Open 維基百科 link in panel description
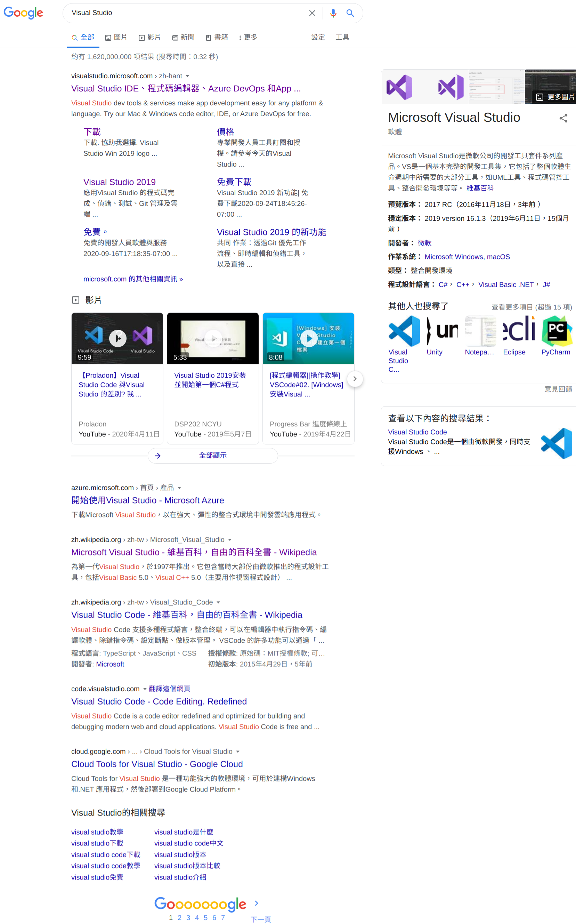 (480, 188)
